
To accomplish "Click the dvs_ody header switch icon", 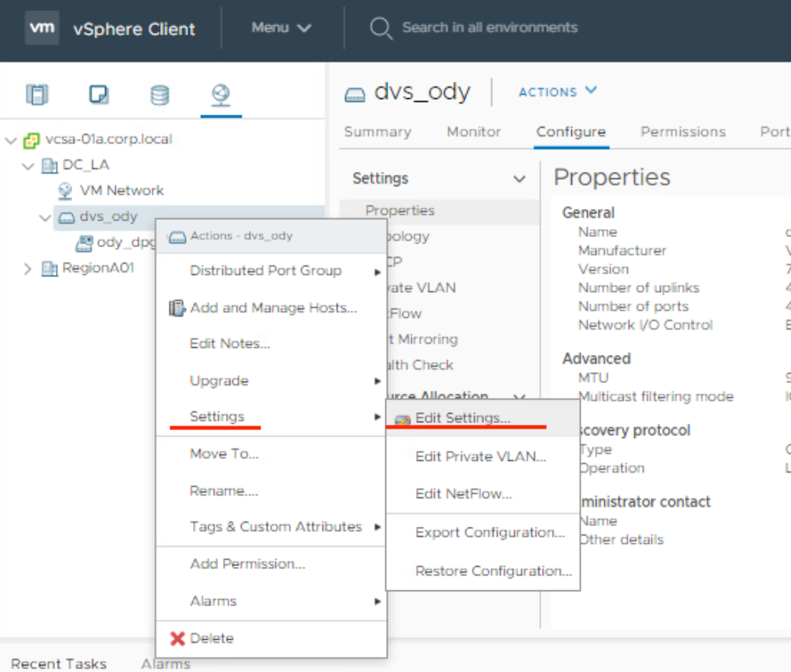I will point(355,94).
